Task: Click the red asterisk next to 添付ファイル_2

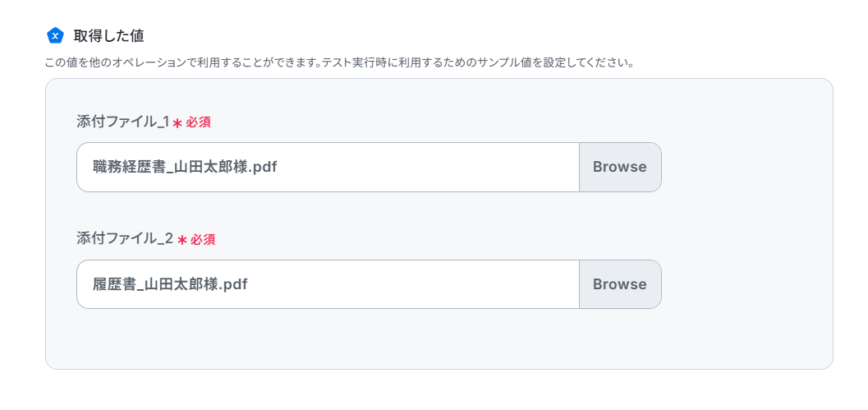Action: (x=181, y=241)
